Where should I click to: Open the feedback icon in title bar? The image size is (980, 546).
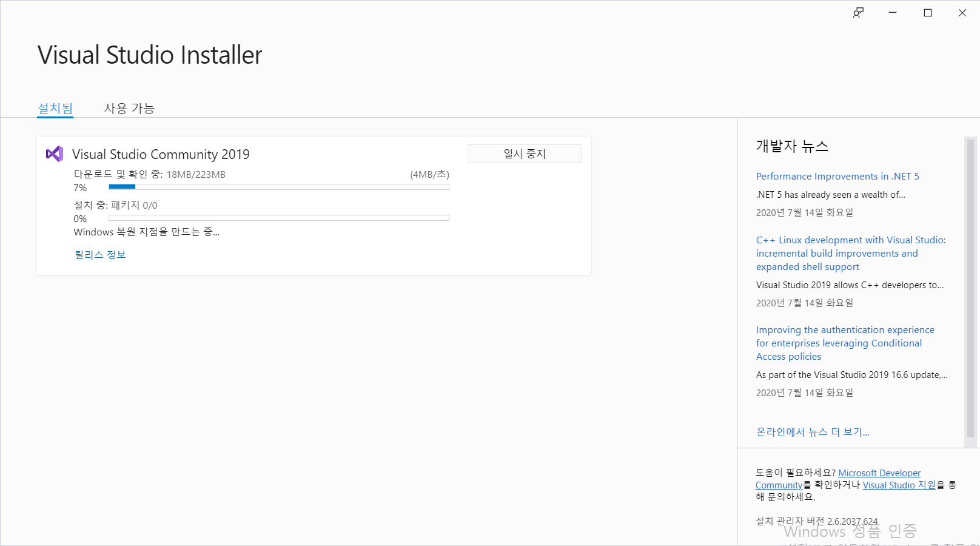click(x=858, y=13)
